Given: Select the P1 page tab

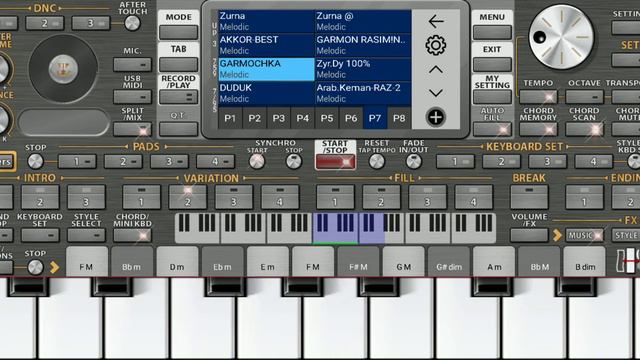Looking at the screenshot, I should point(230,118).
